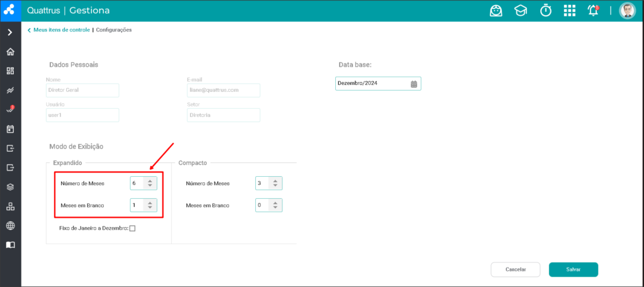Open the dashboard grid icon in sidebar
The height and width of the screenshot is (287, 644).
10,71
